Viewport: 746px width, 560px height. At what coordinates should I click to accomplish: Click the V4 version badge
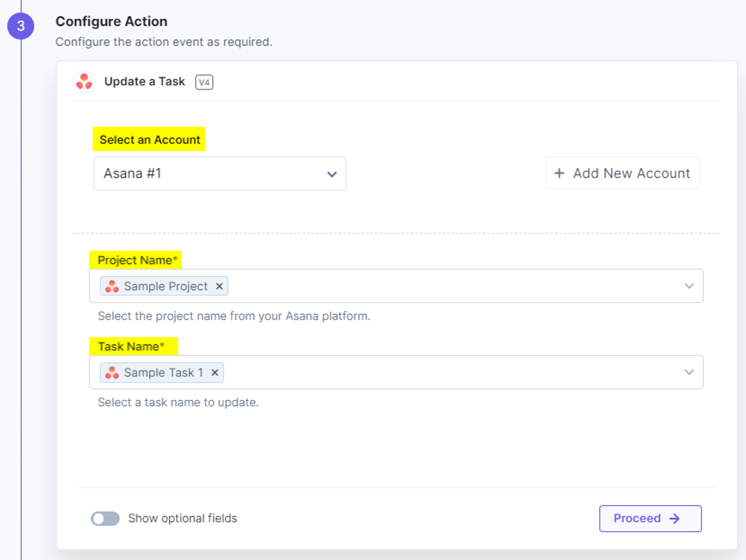[204, 82]
